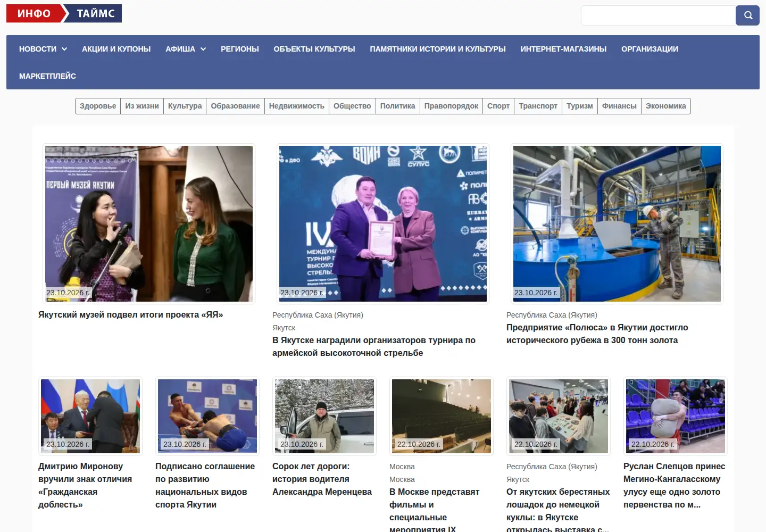Open АКЦИИ И КУПОНЫ menu item

click(x=116, y=49)
